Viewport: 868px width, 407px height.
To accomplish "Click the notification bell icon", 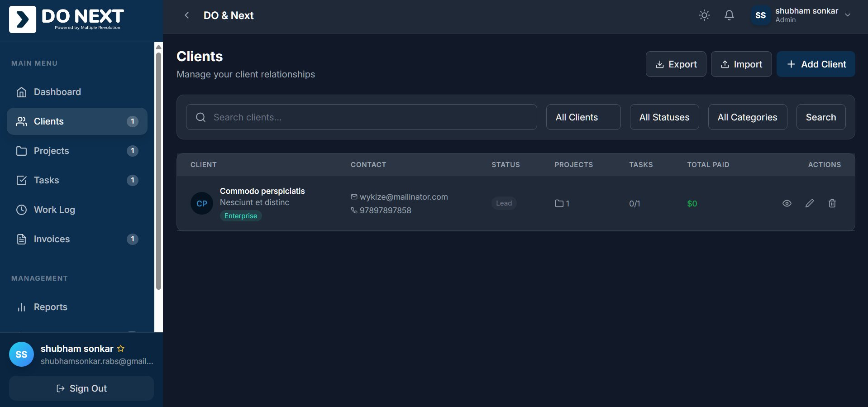I will [729, 15].
